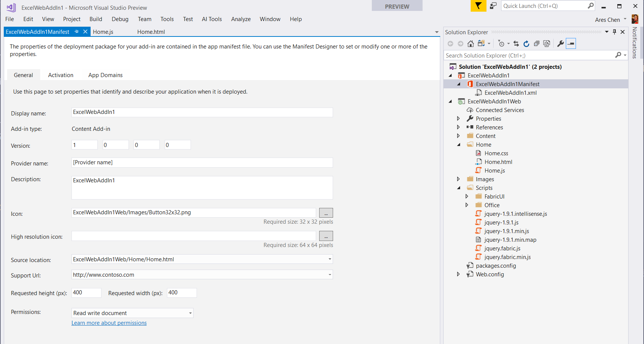Toggle pin on ExcelWebAddIn1Manifest tab
The image size is (644, 344).
pos(77,32)
